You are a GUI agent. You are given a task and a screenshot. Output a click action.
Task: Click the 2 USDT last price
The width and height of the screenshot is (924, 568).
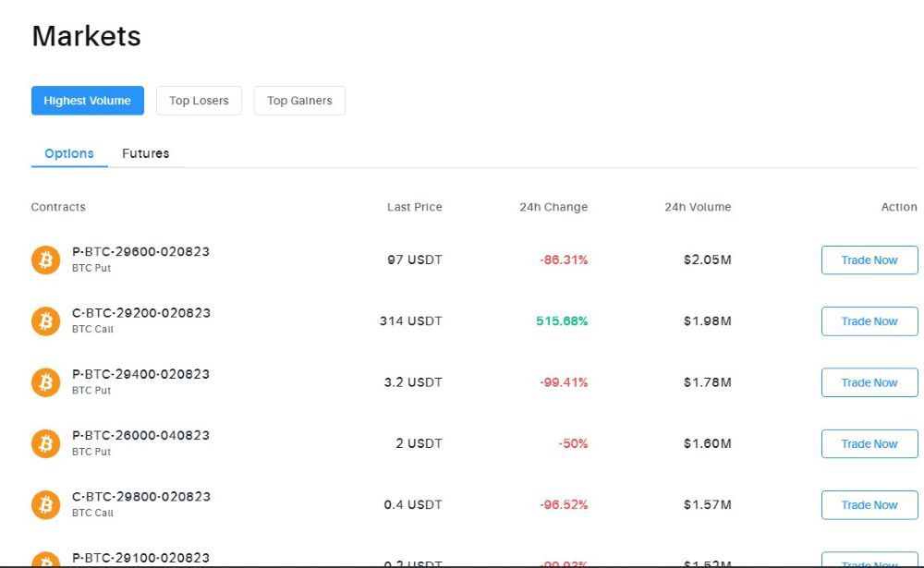click(x=419, y=443)
